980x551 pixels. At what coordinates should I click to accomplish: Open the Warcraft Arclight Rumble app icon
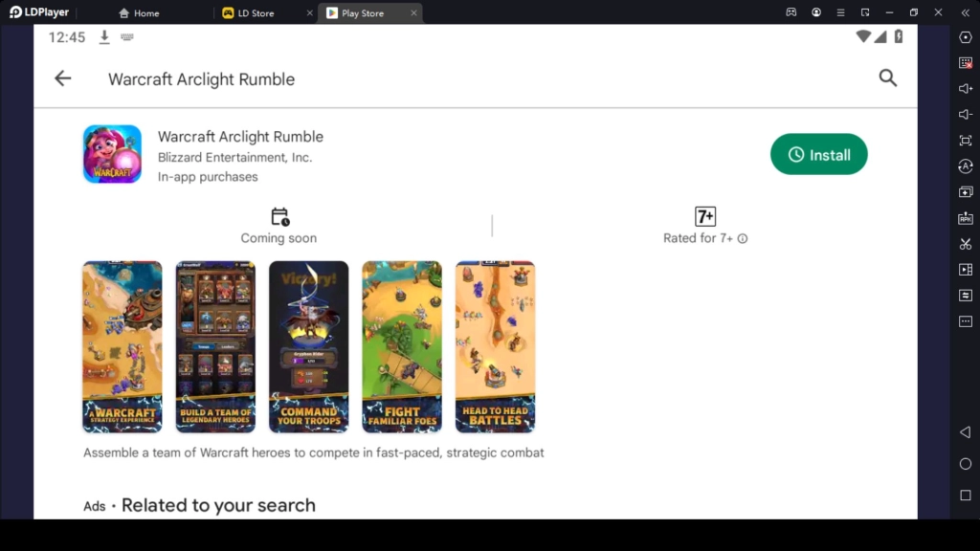point(112,154)
